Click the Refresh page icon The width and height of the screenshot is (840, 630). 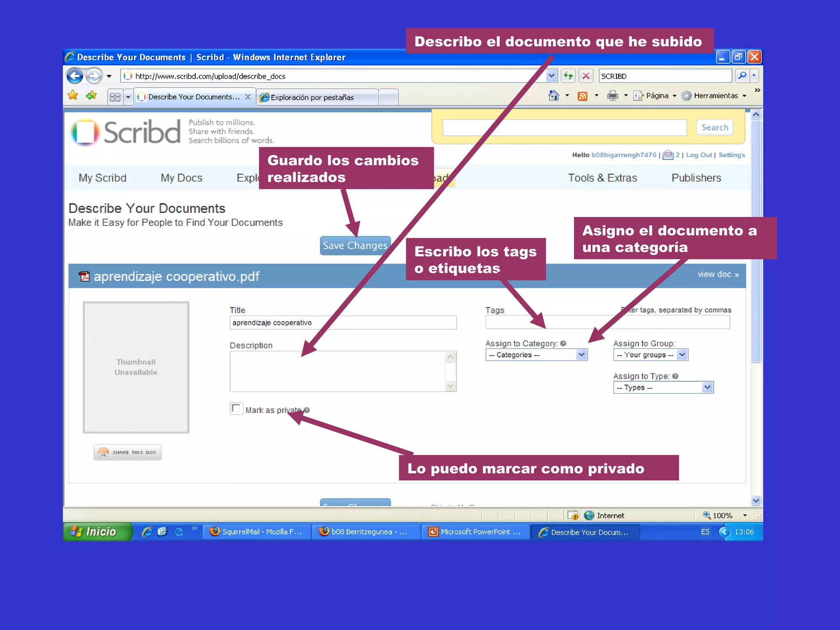click(568, 76)
